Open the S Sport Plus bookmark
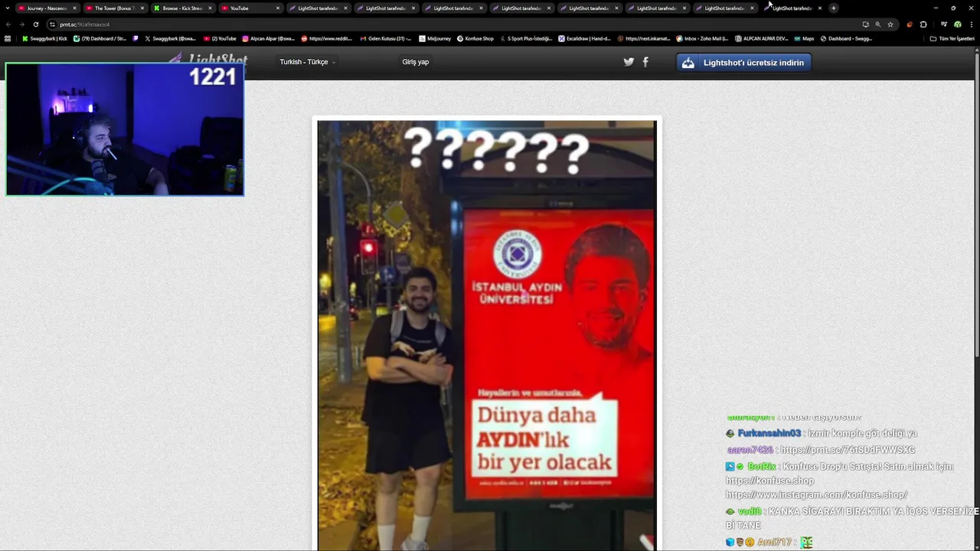 click(x=526, y=38)
